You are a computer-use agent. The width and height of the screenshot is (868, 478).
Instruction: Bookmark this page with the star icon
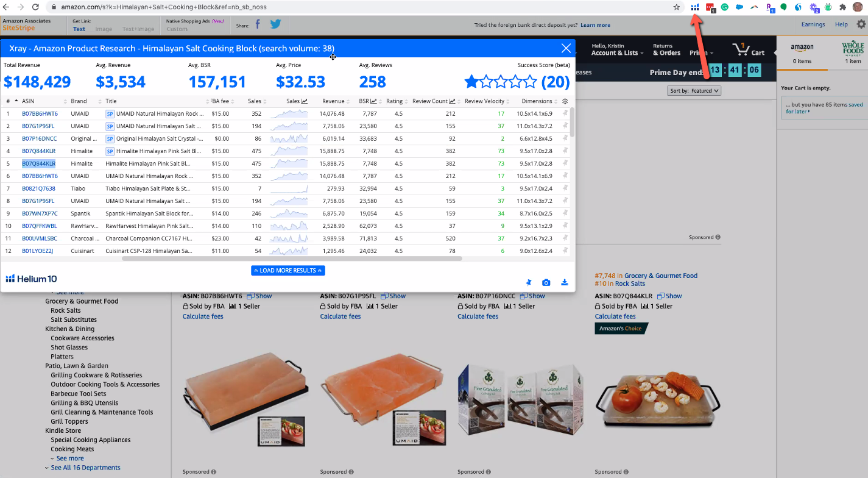[676, 7]
